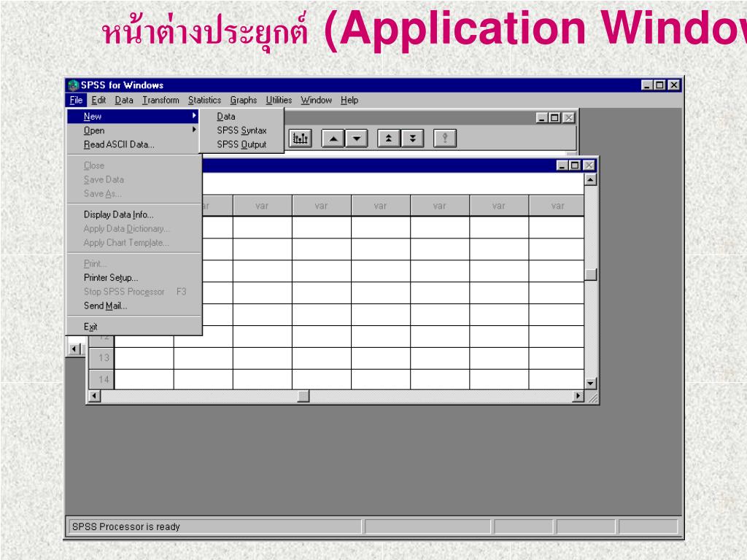Select row header 13

(x=101, y=358)
